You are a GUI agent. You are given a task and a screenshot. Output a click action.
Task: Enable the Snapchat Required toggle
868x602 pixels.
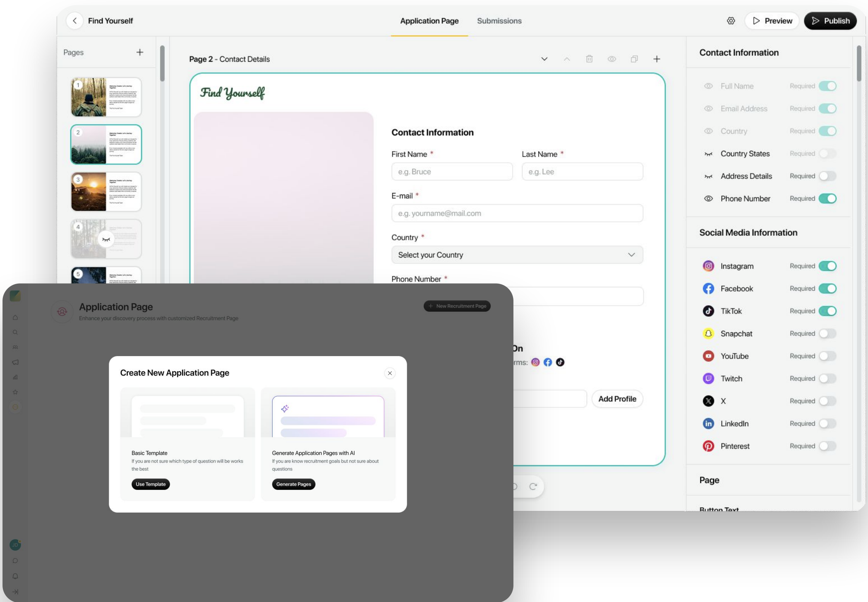point(828,333)
